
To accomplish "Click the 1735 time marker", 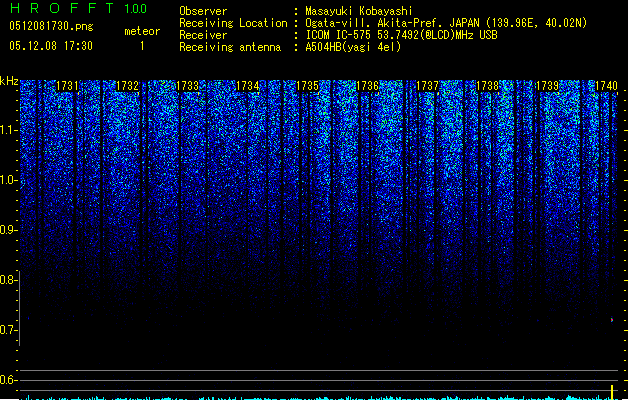I will pyautogui.click(x=307, y=86).
